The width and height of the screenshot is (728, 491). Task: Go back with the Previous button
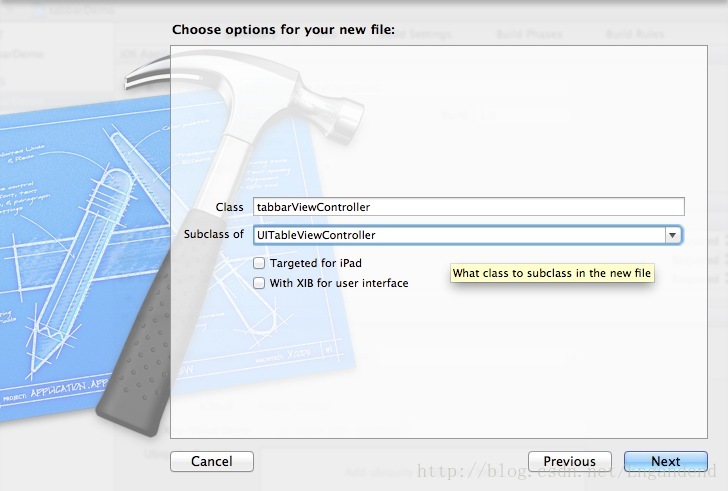click(570, 461)
